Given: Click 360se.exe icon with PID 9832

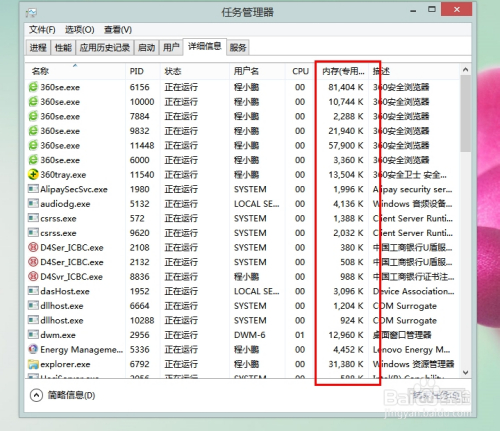Looking at the screenshot, I should [33, 131].
